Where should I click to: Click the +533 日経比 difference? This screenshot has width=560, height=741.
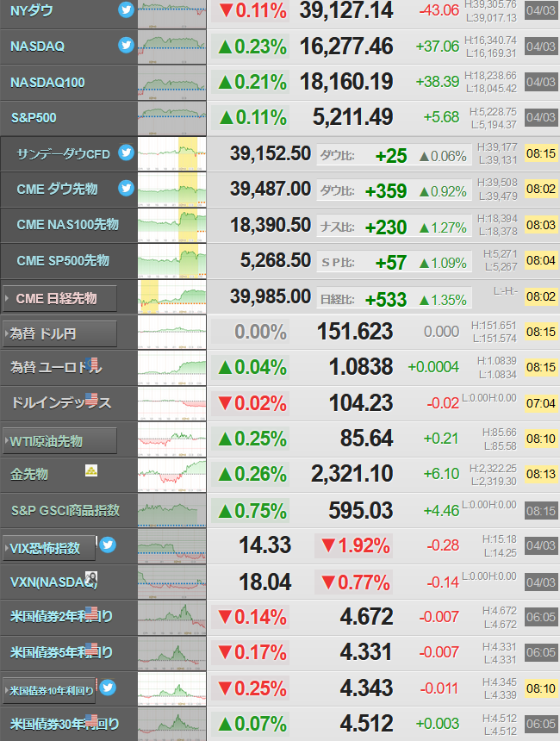386,300
